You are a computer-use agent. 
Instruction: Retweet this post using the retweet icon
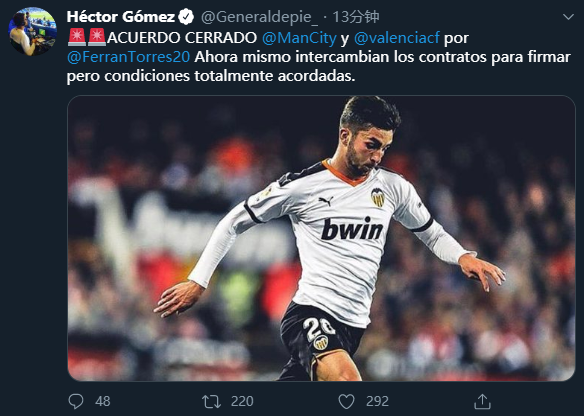211,401
